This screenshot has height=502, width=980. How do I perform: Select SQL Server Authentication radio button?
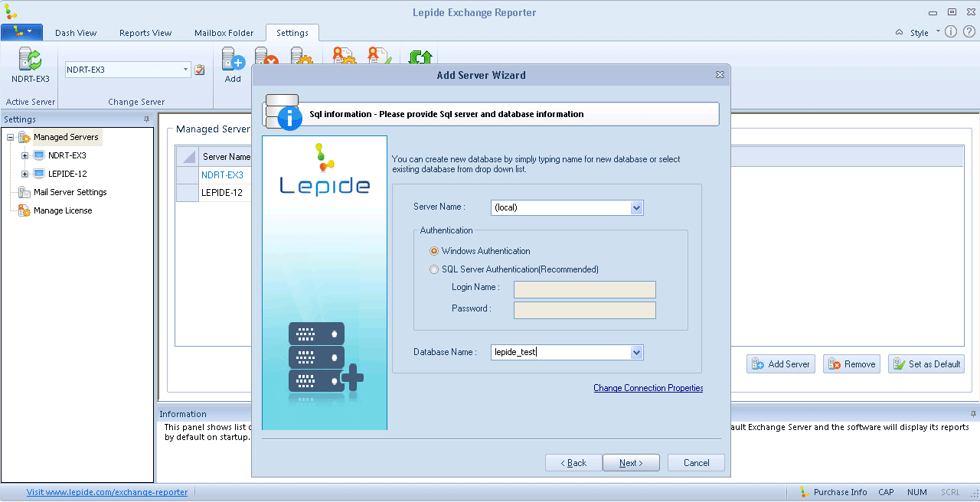pyautogui.click(x=434, y=269)
